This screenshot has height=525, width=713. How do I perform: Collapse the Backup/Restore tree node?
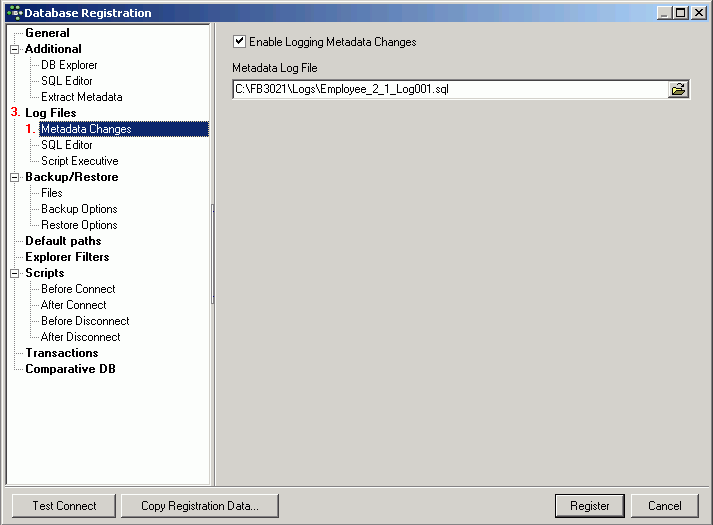15,177
